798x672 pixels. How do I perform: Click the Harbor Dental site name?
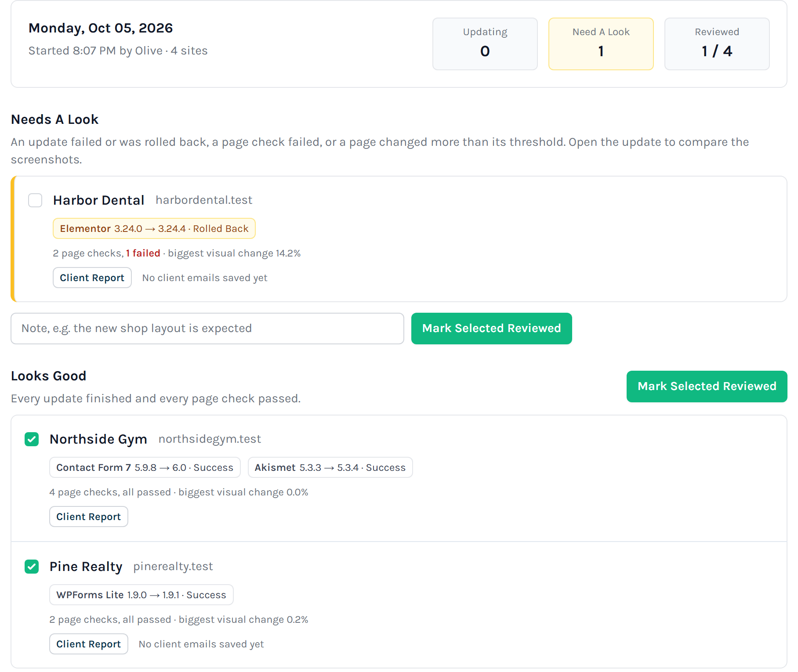(99, 200)
